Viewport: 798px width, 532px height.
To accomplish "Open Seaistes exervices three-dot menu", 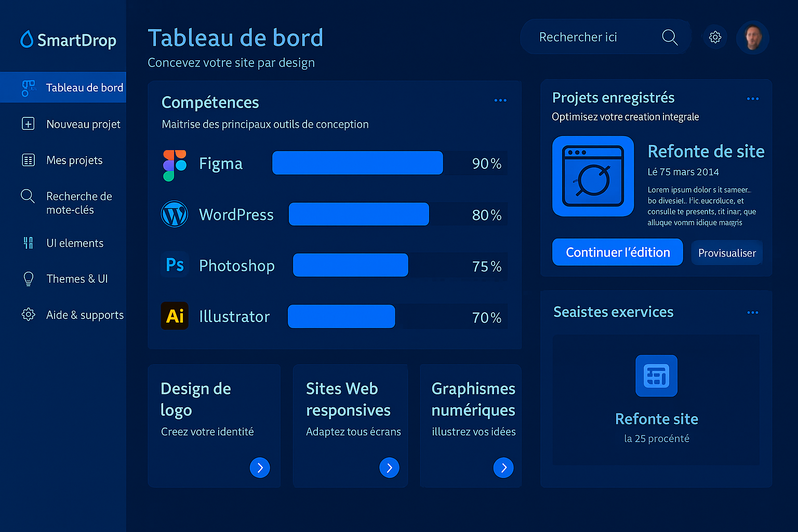I will (752, 312).
